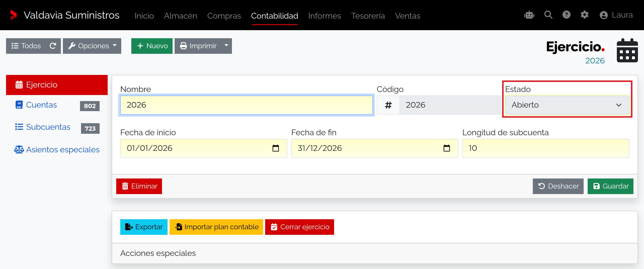This screenshot has width=644, height=269.
Task: Open the Compras menu
Action: (224, 16)
